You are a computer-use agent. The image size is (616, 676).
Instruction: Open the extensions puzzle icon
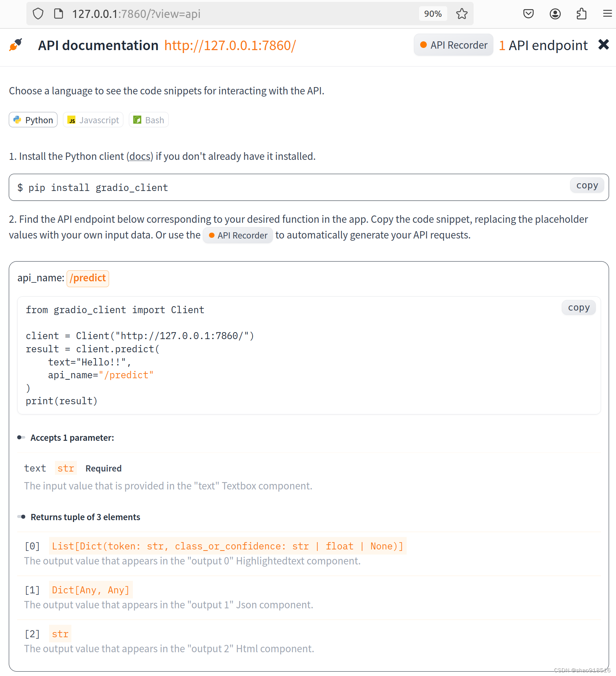click(581, 14)
